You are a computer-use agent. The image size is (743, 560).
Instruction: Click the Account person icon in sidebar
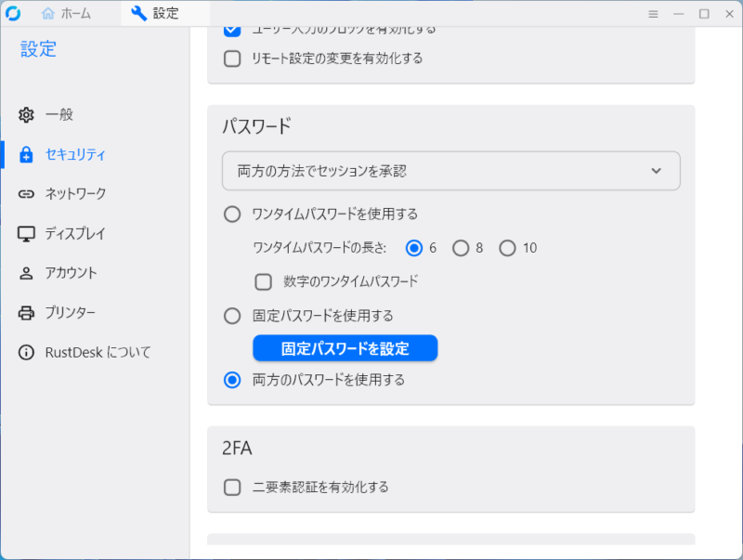click(26, 273)
